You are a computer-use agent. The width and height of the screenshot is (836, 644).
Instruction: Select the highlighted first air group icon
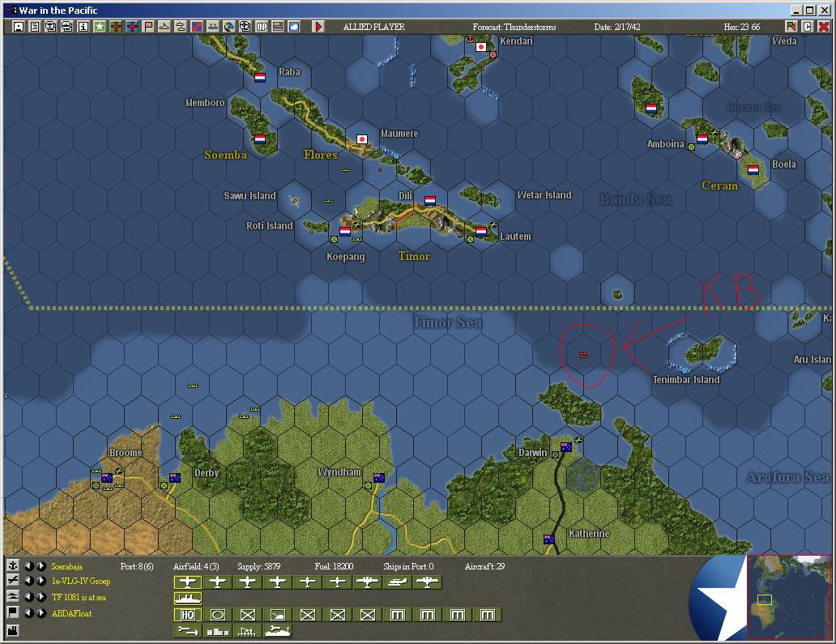pyautogui.click(x=187, y=582)
